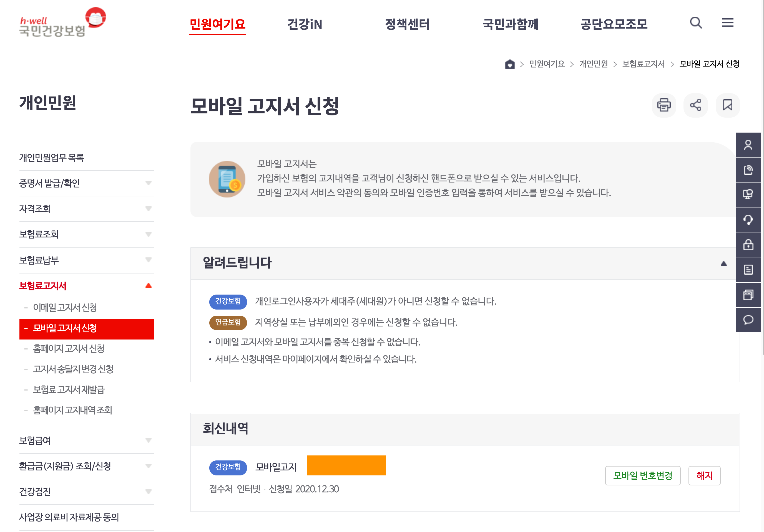Bookmark this page with the bookmark icon
Image resolution: width=764 pixels, height=532 pixels.
(x=727, y=105)
